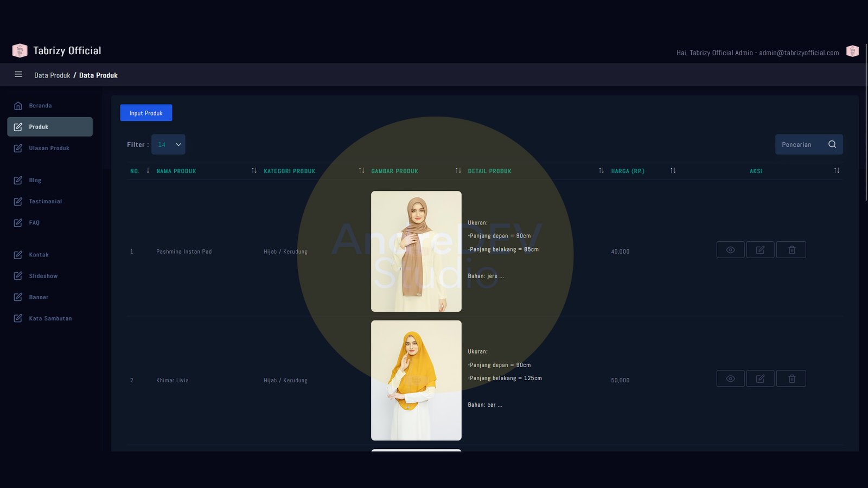Click the Tabrizy Official logo icon
The image size is (868, 488).
20,50
